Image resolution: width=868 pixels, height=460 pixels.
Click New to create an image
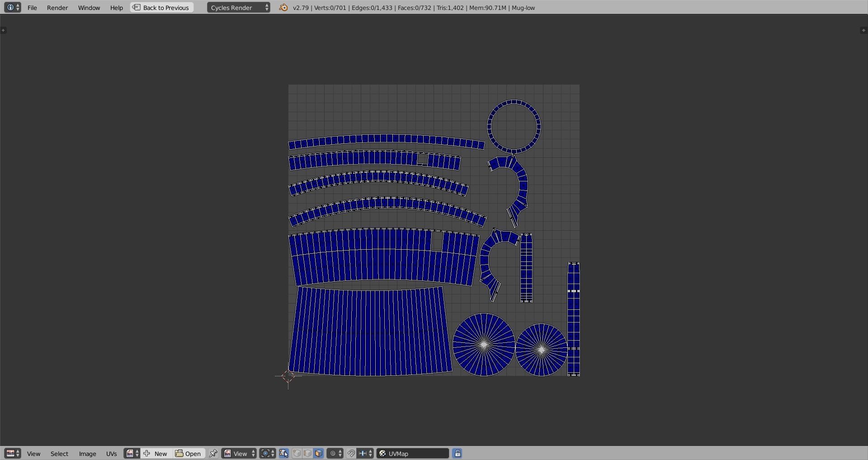click(156, 454)
